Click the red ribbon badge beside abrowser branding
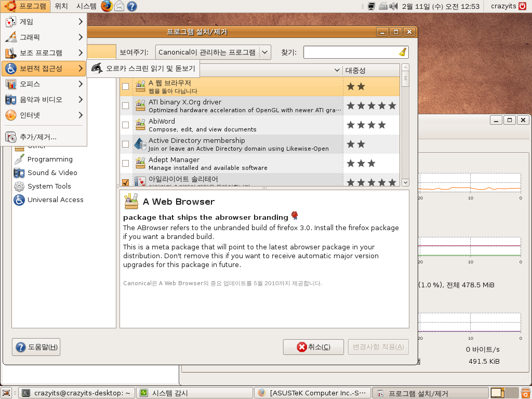Image resolution: width=532 pixels, height=399 pixels. click(295, 215)
